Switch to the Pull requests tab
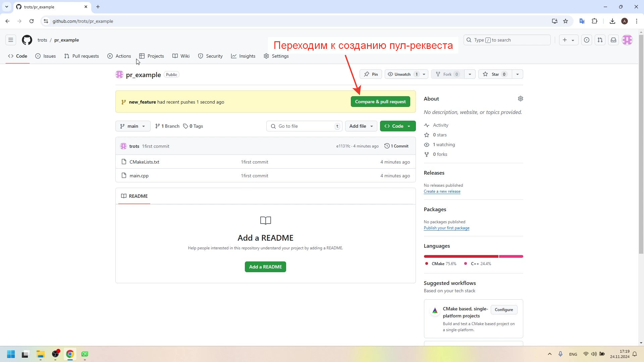 82,56
